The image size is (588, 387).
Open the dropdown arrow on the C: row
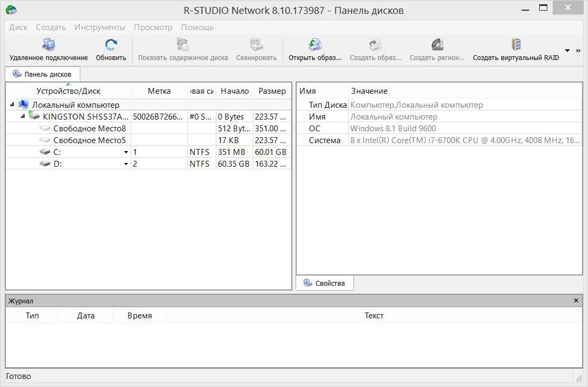pos(126,152)
